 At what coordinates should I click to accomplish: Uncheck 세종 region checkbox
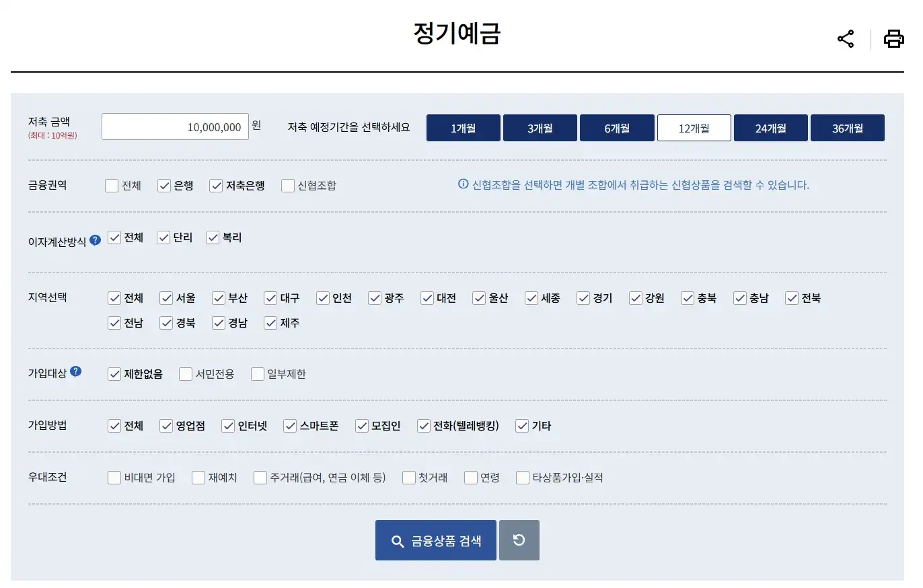tap(531, 298)
